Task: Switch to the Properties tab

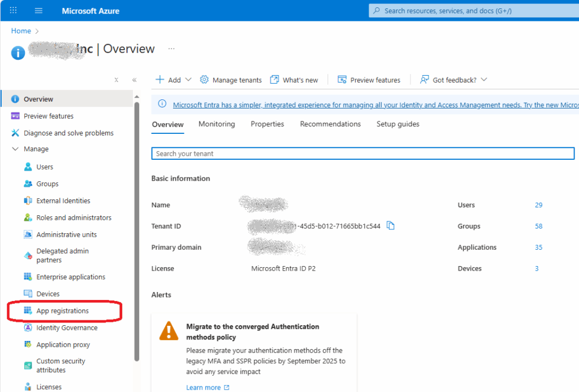Action: [267, 124]
